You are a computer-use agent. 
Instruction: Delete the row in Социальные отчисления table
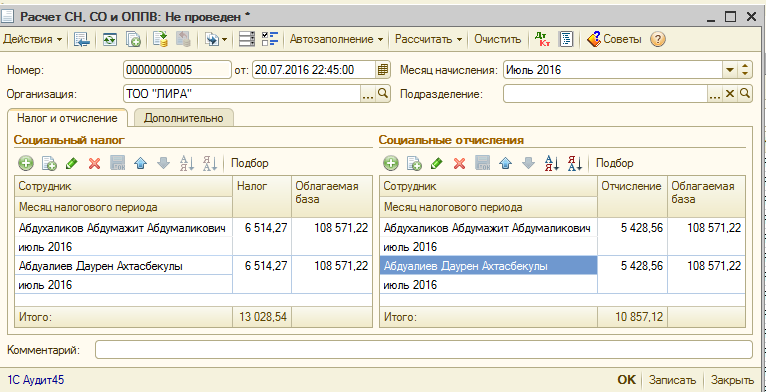pos(459,163)
